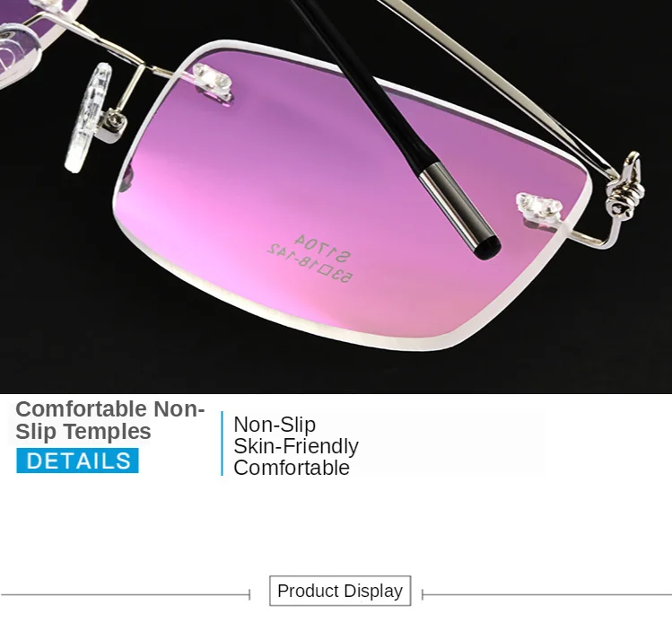Click the line left of Product Display
Image resolution: width=672 pixels, height=623 pixels.
click(125, 594)
